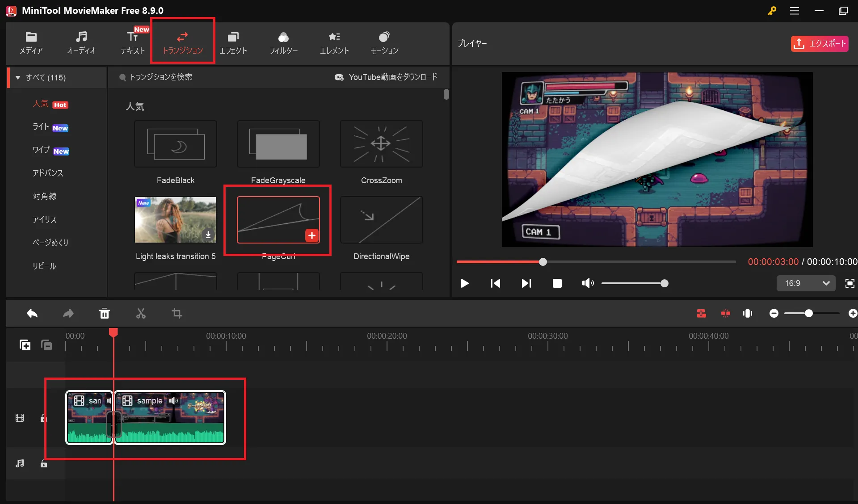Redo the last action
The height and width of the screenshot is (504, 858).
tap(68, 314)
